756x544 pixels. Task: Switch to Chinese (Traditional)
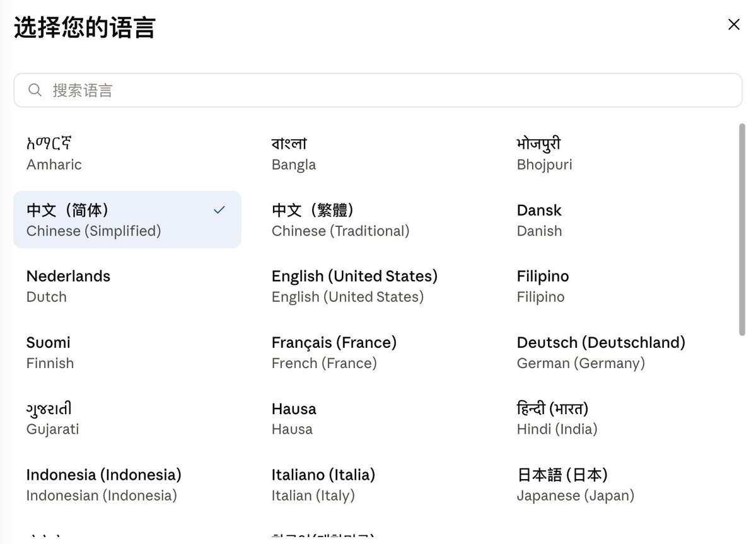[x=372, y=220]
